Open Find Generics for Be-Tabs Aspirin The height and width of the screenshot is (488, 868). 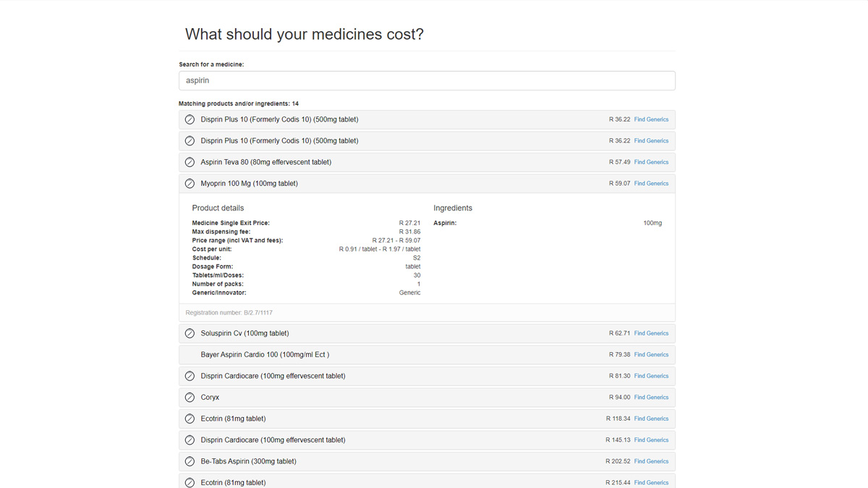pyautogui.click(x=651, y=461)
